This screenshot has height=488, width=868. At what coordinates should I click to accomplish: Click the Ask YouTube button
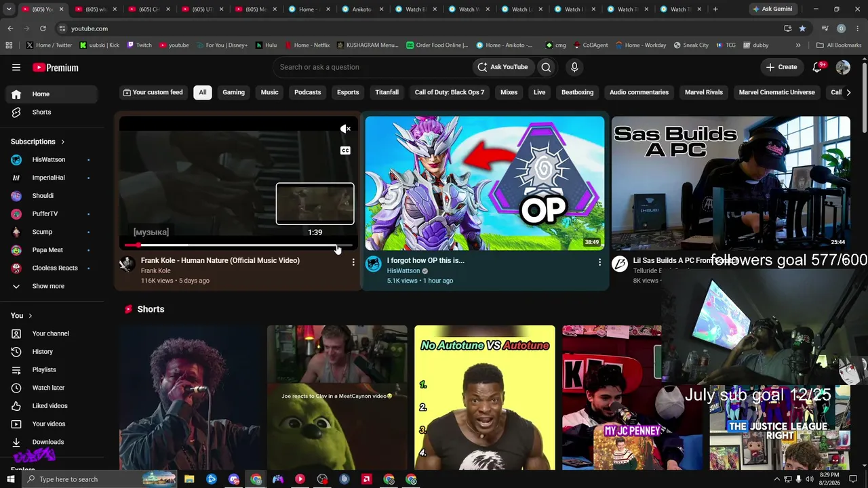pos(502,67)
